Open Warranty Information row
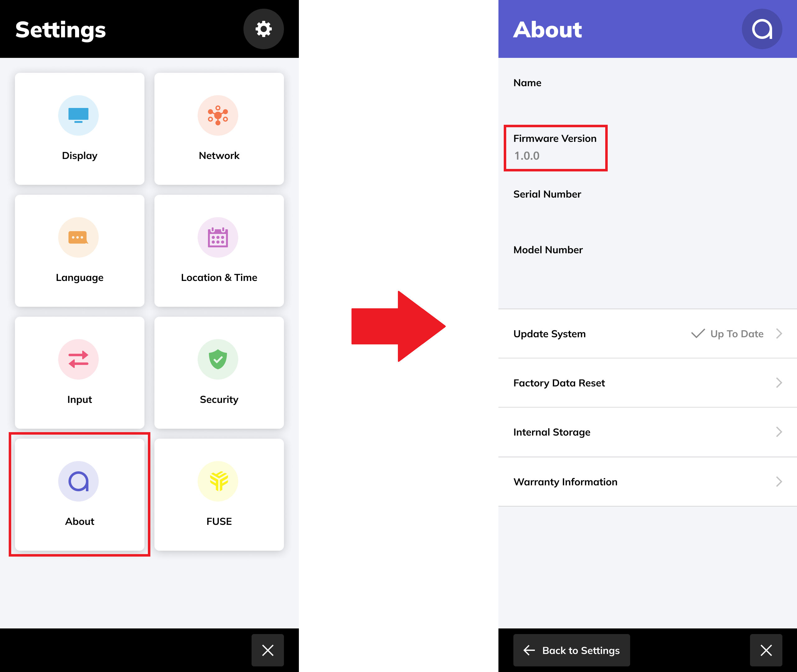The image size is (797, 672). (x=647, y=482)
